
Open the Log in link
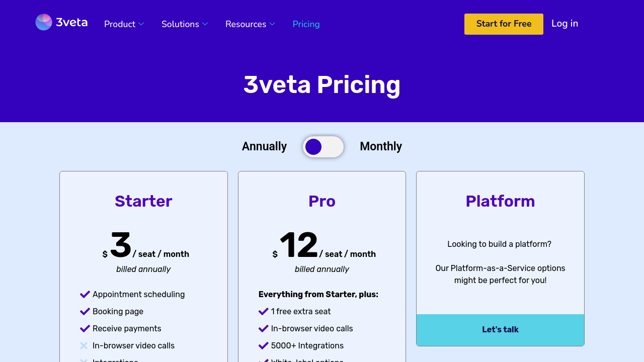click(x=565, y=24)
